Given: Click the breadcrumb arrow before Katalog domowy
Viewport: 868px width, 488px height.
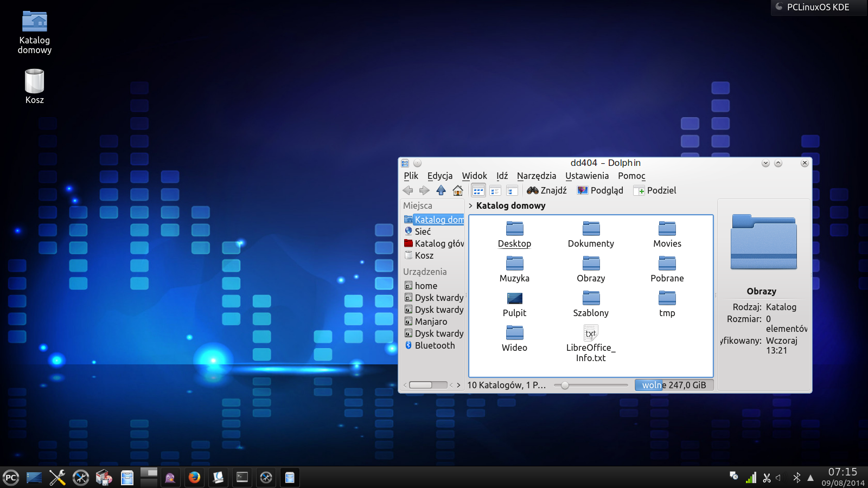Looking at the screenshot, I should (x=470, y=206).
